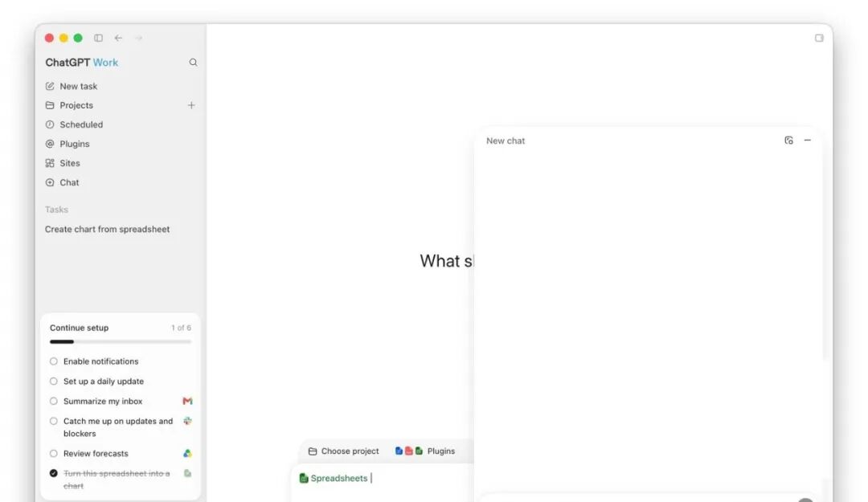Toggle the sidebar panel icon
Image resolution: width=868 pixels, height=502 pixels.
(x=98, y=39)
